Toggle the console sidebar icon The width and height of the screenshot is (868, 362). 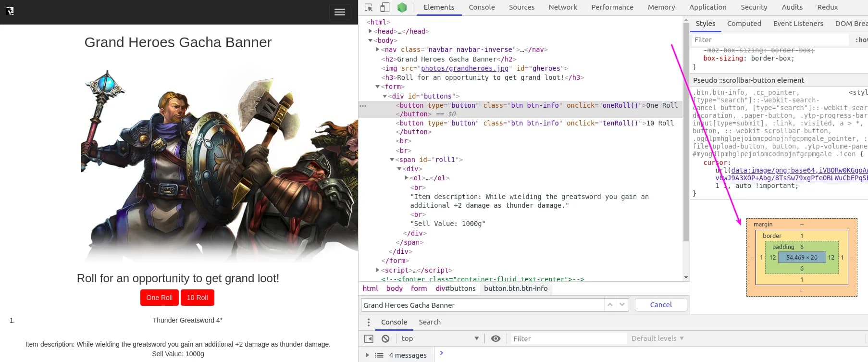point(369,338)
